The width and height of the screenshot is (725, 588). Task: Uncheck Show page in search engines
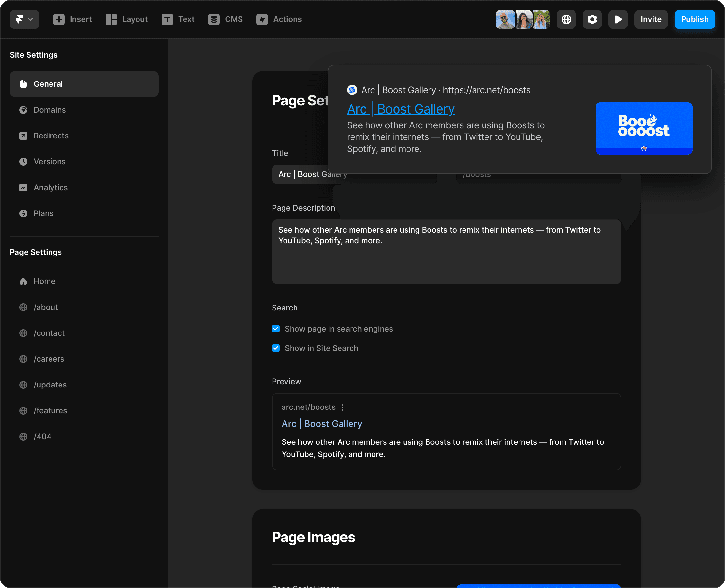[x=276, y=329]
